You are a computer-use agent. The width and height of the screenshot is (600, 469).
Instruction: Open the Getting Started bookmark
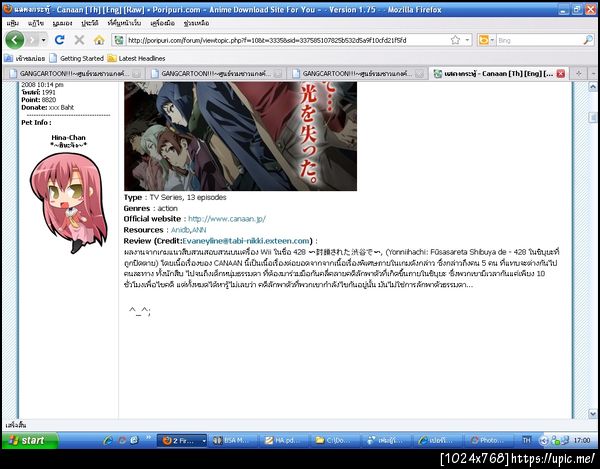coord(77,58)
